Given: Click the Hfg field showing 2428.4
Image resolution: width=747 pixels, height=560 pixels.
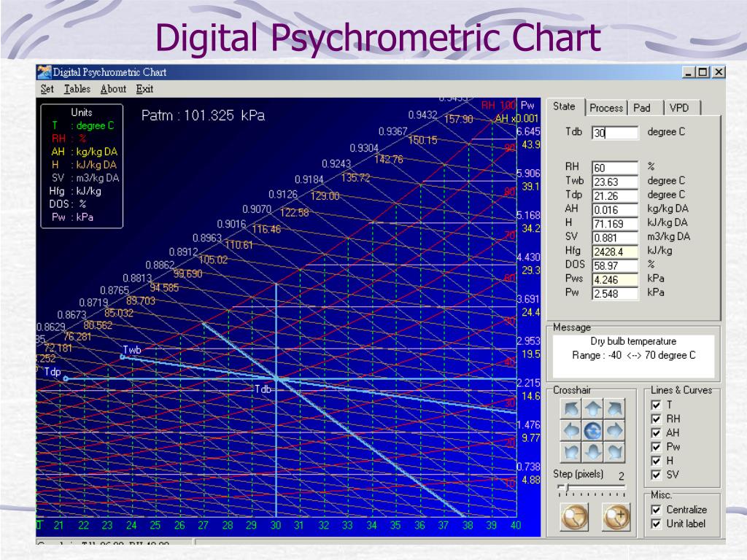Looking at the screenshot, I should click(x=615, y=252).
